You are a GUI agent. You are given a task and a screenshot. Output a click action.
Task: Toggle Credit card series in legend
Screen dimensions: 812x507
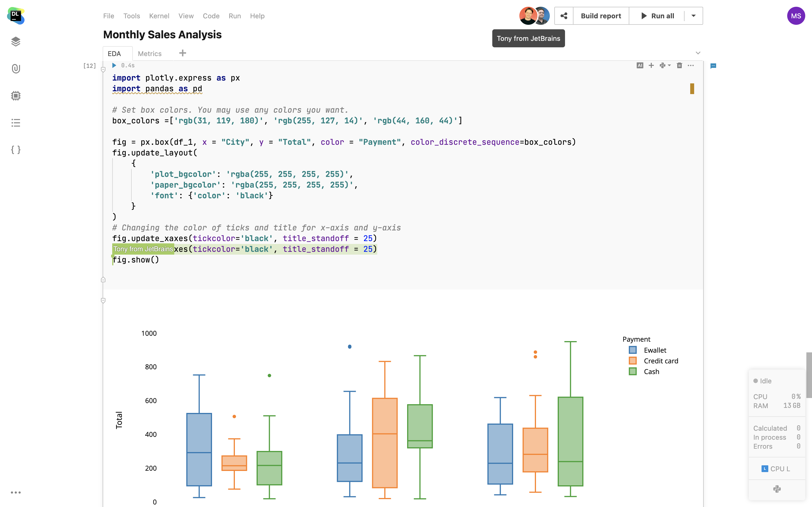pos(660,361)
